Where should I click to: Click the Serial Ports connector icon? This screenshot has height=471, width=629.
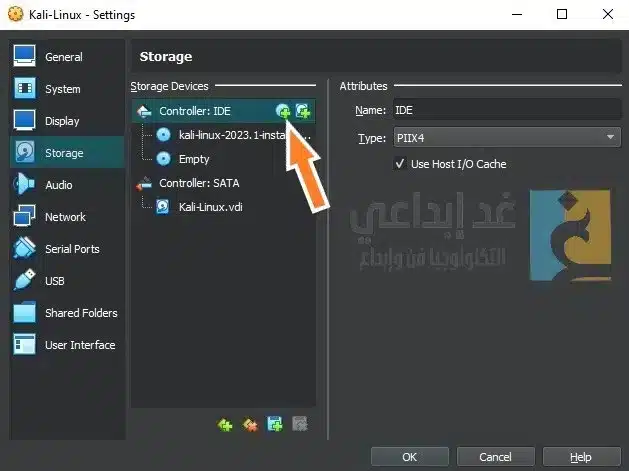point(24,248)
